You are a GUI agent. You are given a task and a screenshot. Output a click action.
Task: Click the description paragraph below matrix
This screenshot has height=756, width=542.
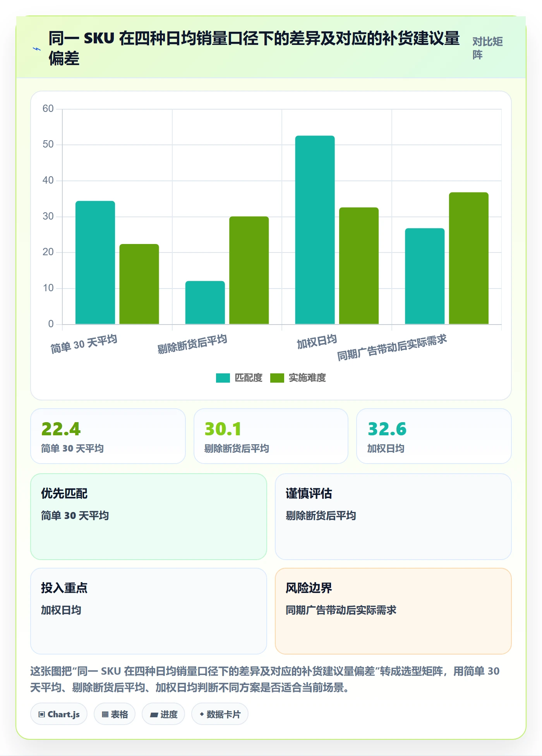tap(265, 679)
